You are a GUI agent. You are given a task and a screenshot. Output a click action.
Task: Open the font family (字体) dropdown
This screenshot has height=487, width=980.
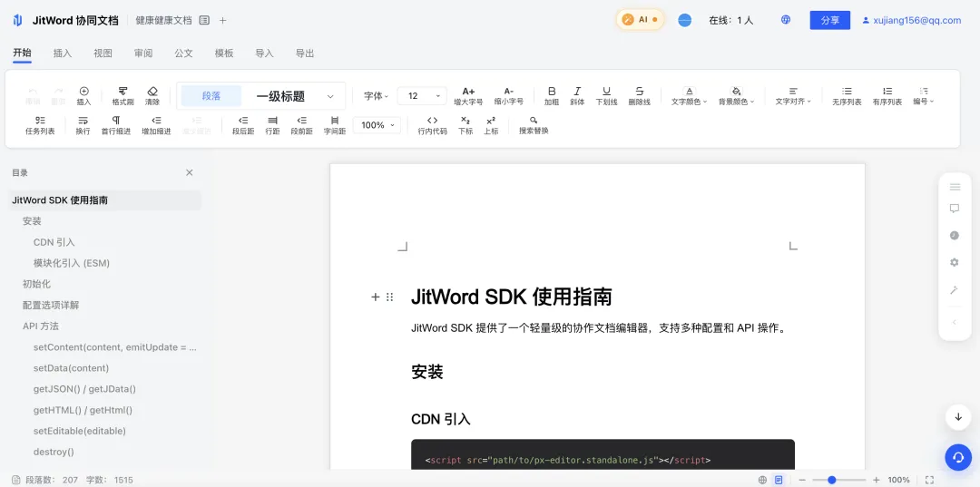[377, 96]
